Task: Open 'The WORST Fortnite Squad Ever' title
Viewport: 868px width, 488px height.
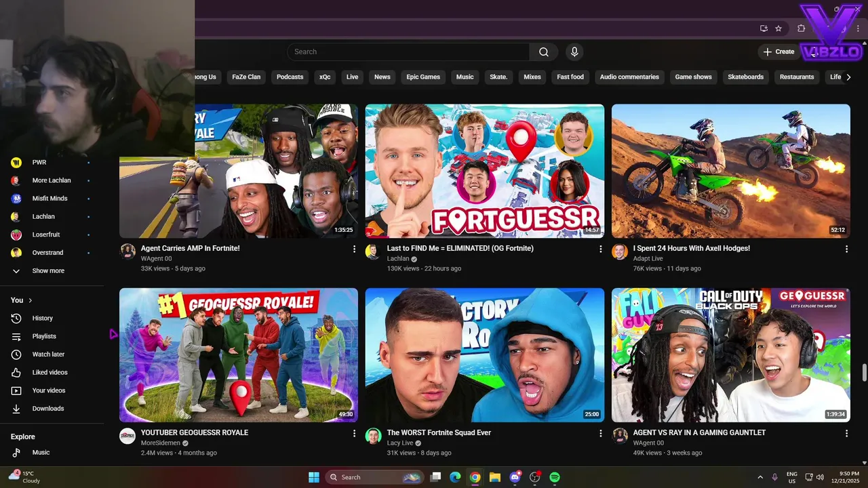Action: [x=439, y=432]
